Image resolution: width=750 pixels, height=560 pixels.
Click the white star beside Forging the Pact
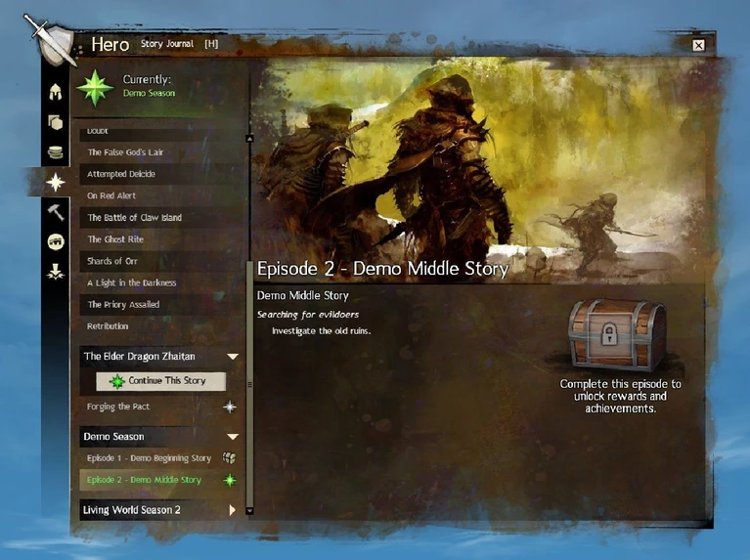pos(230,407)
